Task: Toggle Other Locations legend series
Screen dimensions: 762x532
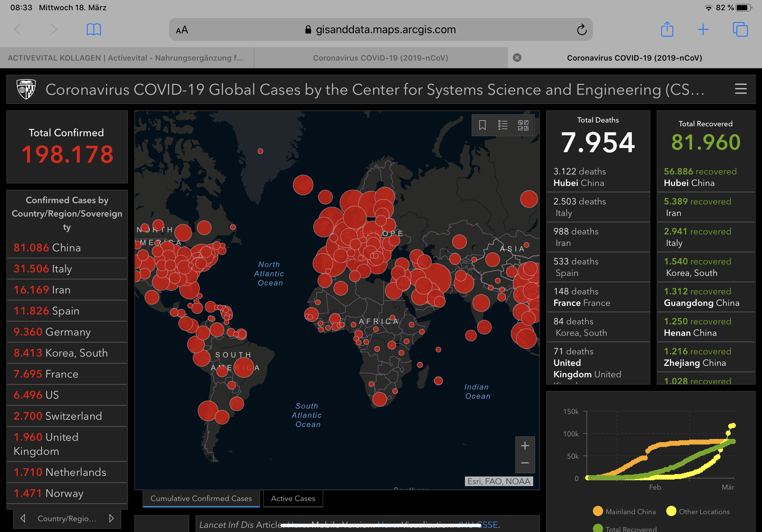Action: click(698, 512)
